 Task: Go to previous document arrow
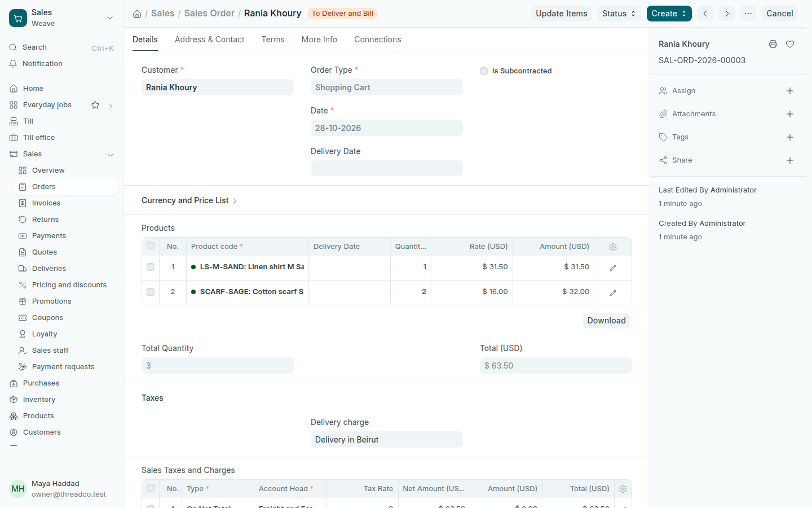tap(705, 14)
